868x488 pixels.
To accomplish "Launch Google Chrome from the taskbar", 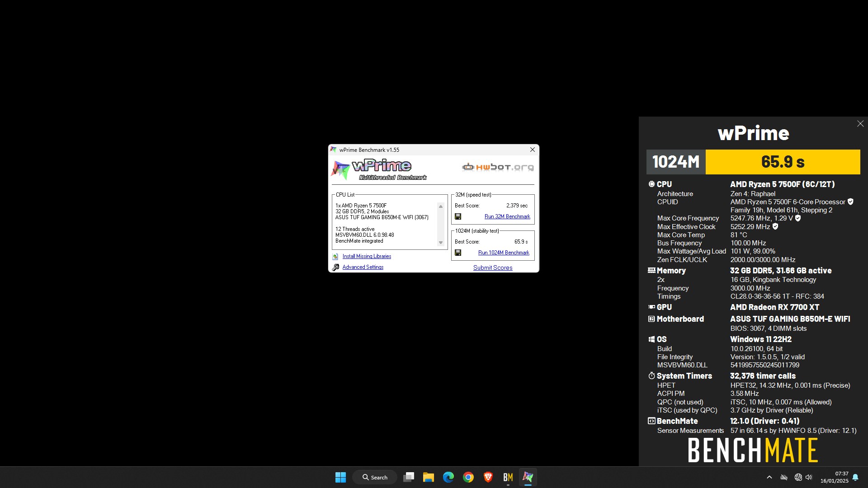I will (x=468, y=478).
